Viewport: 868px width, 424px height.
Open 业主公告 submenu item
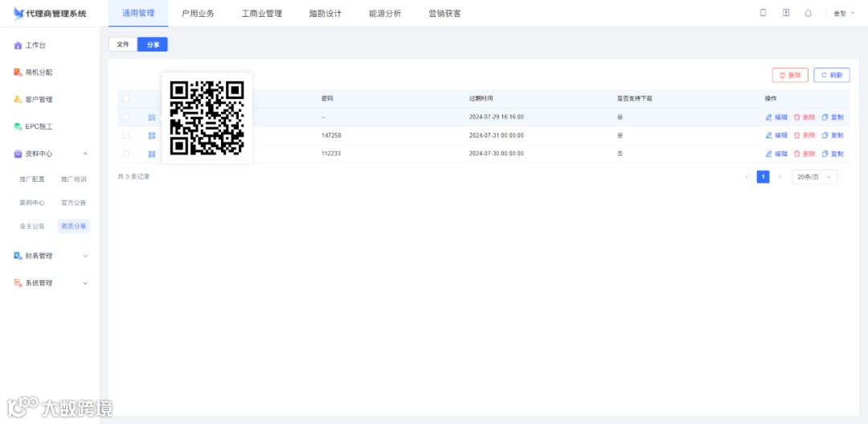click(32, 226)
